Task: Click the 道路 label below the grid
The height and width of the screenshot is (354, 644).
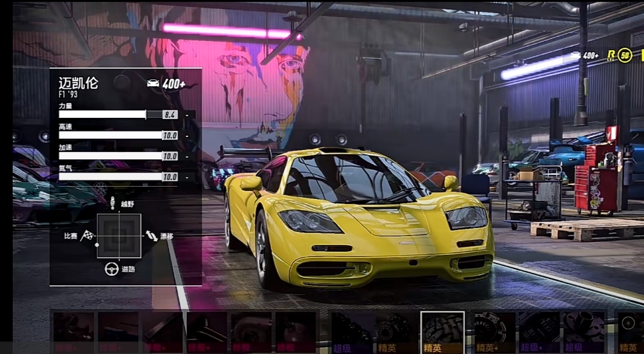Action: pos(128,269)
